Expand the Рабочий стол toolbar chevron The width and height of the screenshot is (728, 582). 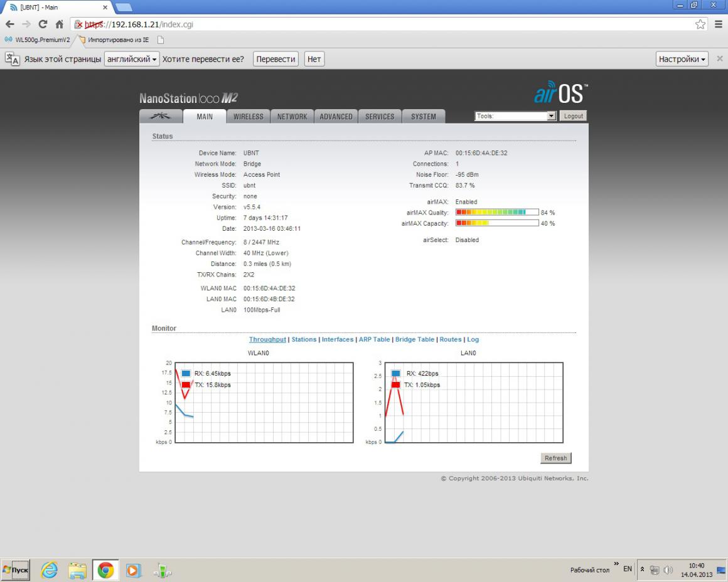(616, 563)
